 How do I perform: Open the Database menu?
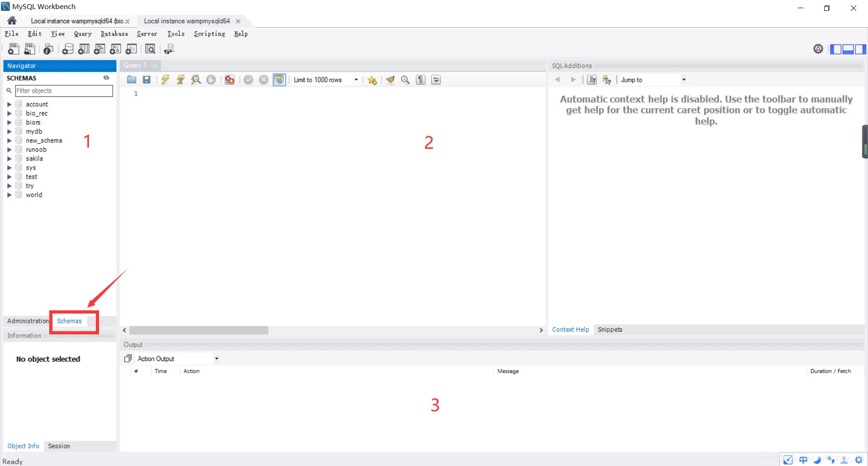pos(114,33)
